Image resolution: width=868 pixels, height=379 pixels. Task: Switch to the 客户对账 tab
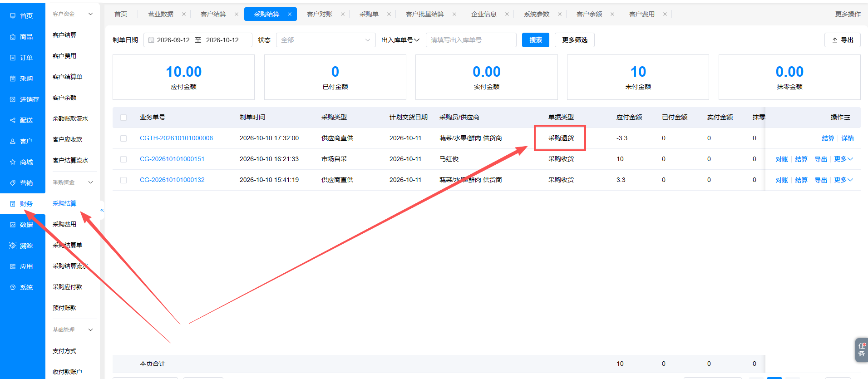tap(320, 14)
